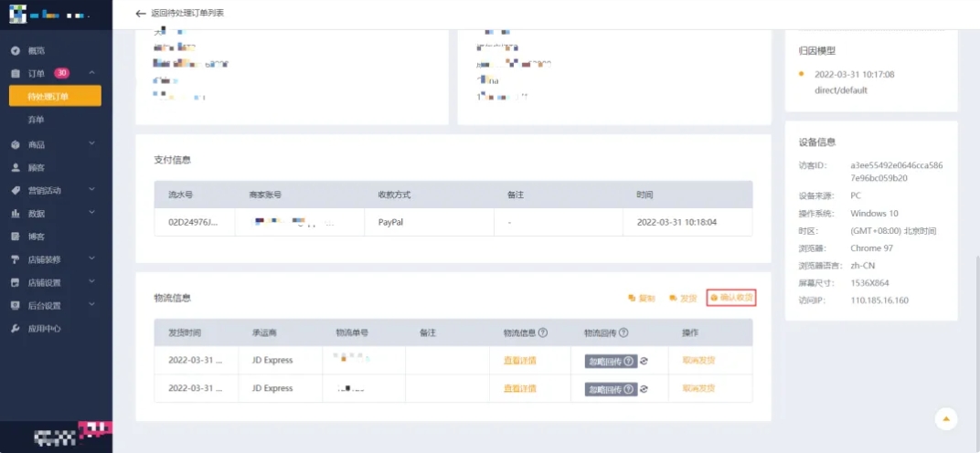
Task: Open 查看详情 for the first shipment
Action: [519, 361]
